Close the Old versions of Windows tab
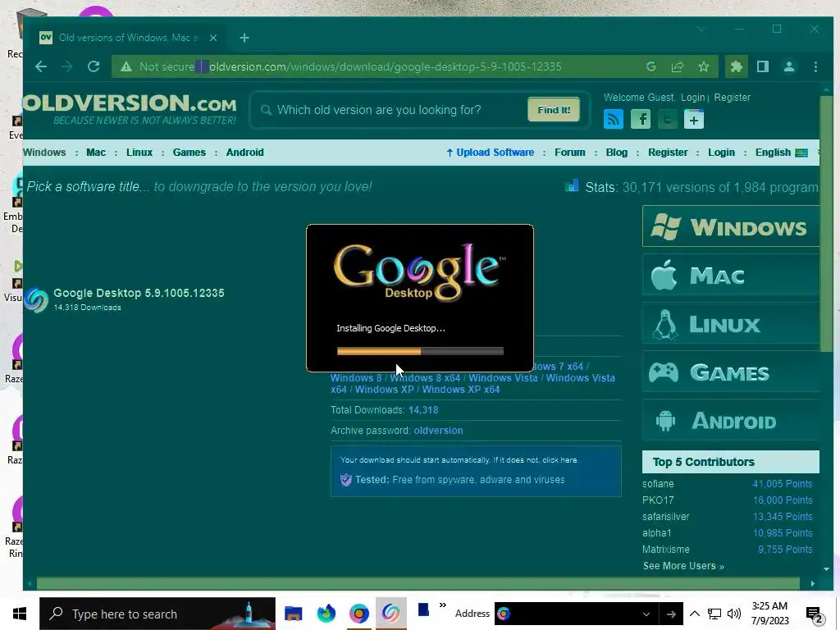 [213, 38]
